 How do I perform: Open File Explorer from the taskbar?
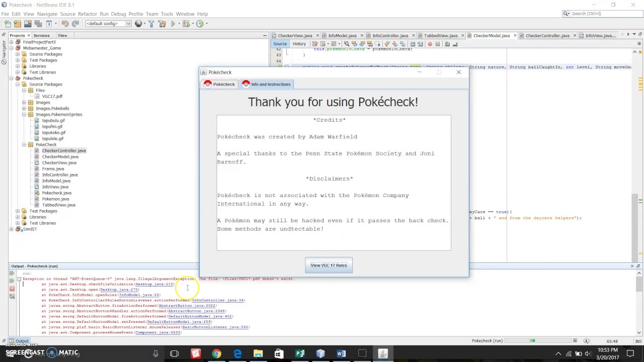click(x=258, y=353)
